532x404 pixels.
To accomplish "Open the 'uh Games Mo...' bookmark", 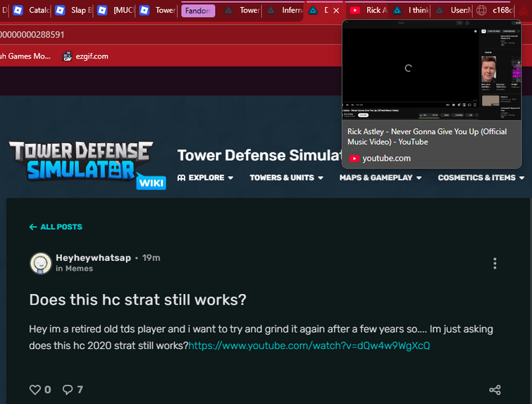I will tap(25, 56).
